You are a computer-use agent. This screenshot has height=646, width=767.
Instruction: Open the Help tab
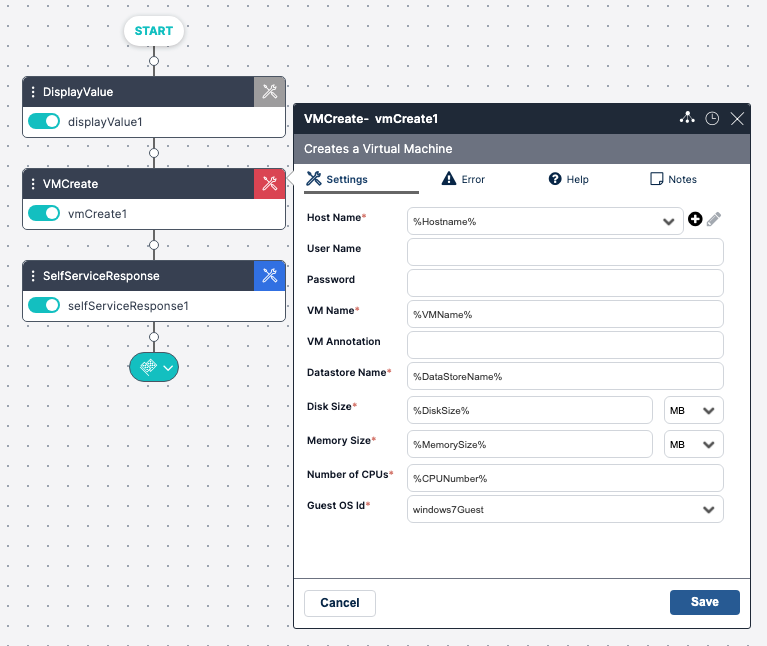coord(568,179)
